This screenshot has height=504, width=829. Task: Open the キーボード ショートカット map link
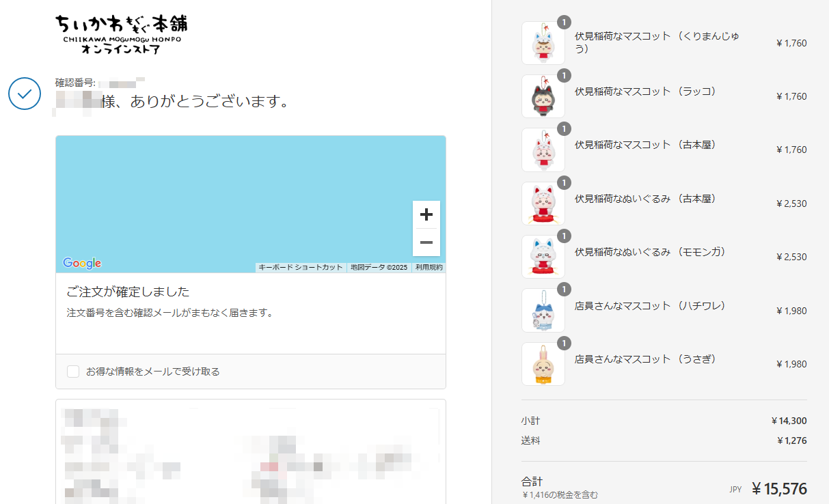[x=301, y=267]
